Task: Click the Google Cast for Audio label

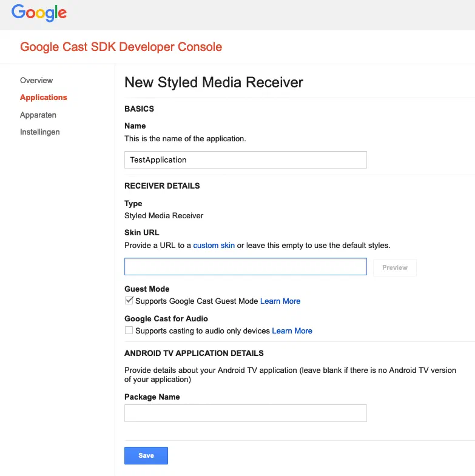Action: (166, 318)
